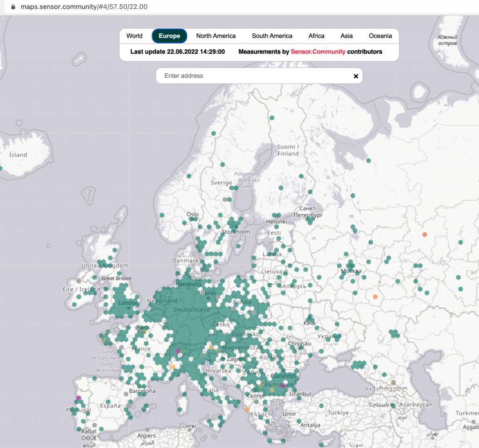Click the olive hexagon near საქართველო
The width and height of the screenshot is (479, 448).
(393, 382)
